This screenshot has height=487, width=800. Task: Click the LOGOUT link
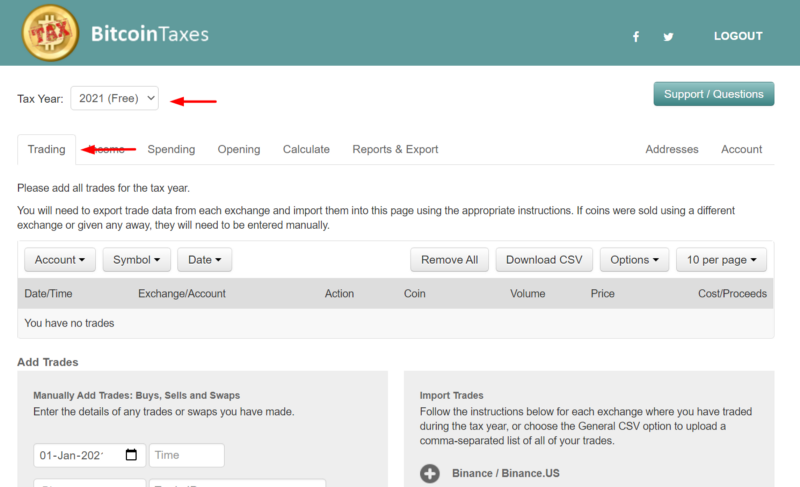tap(738, 36)
